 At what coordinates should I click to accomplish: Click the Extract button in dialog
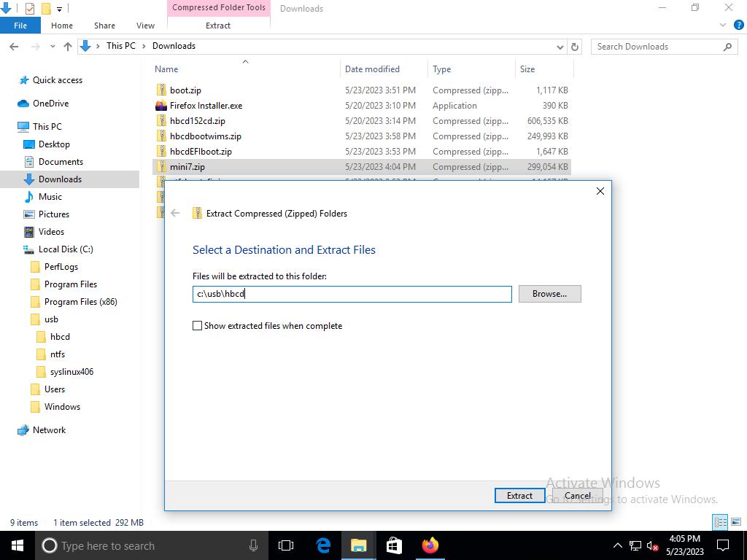tap(519, 496)
